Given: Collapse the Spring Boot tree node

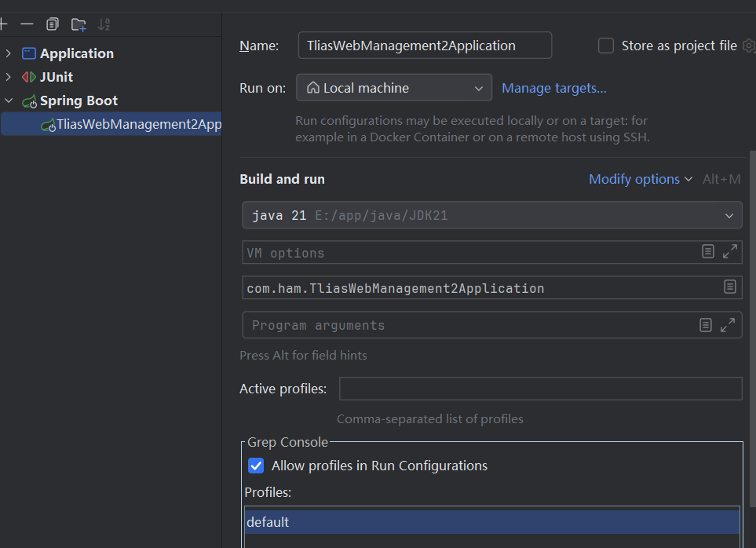Looking at the screenshot, I should click(9, 100).
